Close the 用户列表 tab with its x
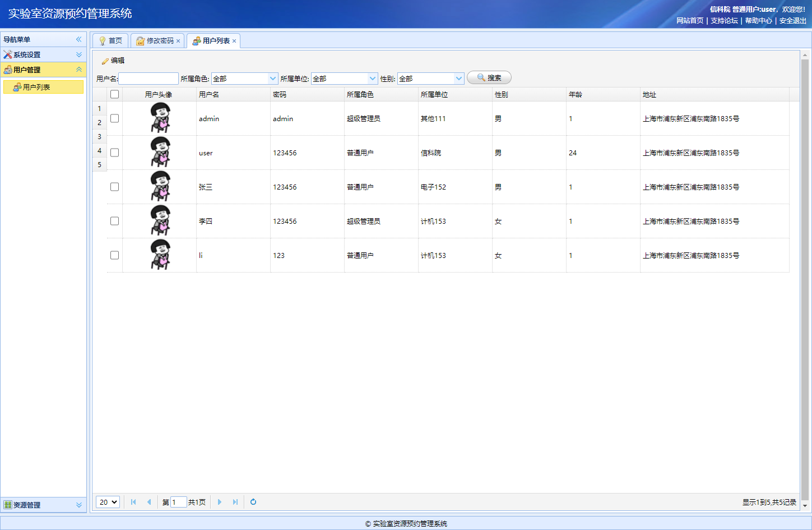The image size is (812, 530). (x=234, y=41)
